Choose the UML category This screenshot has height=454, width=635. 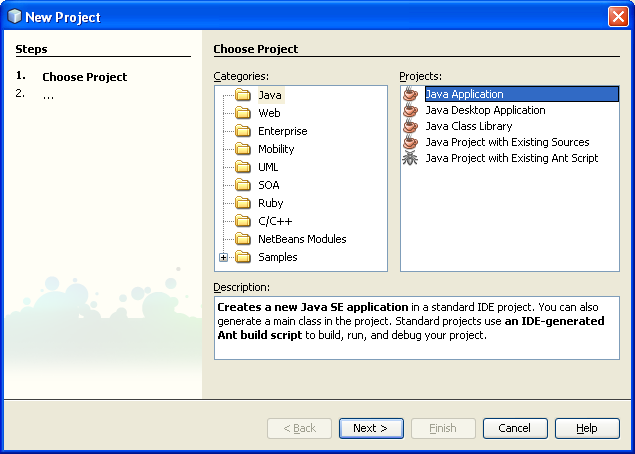pos(268,167)
